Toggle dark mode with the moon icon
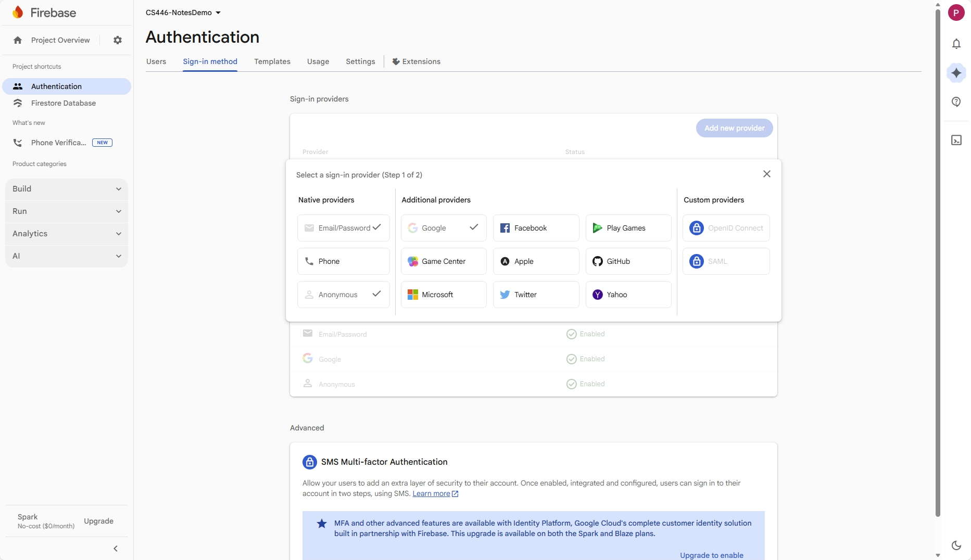This screenshot has width=971, height=560. coord(956,545)
